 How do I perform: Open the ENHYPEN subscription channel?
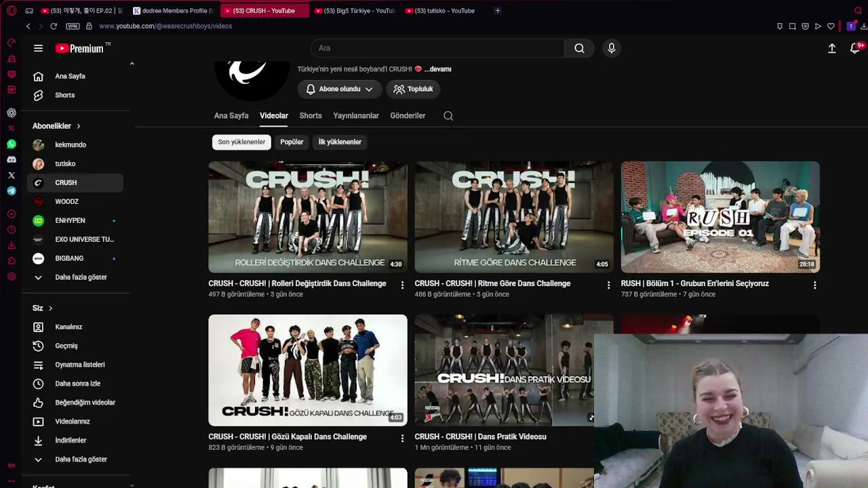point(75,221)
